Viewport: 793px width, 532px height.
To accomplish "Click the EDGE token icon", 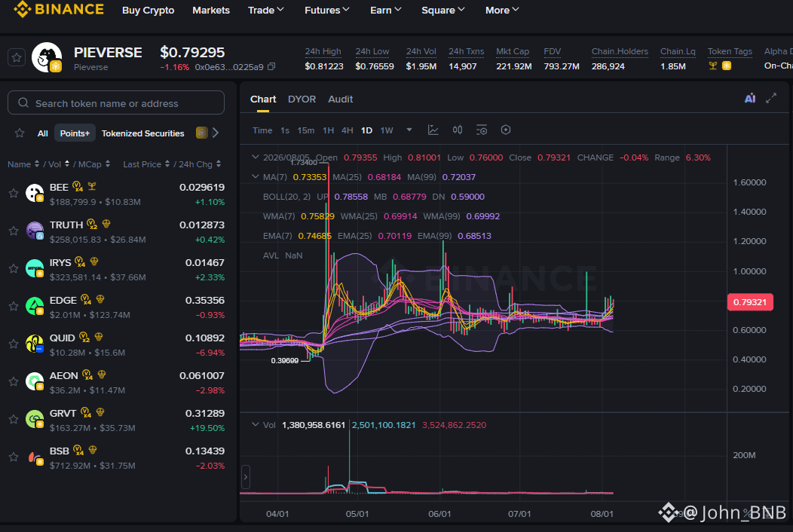I will click(x=35, y=306).
